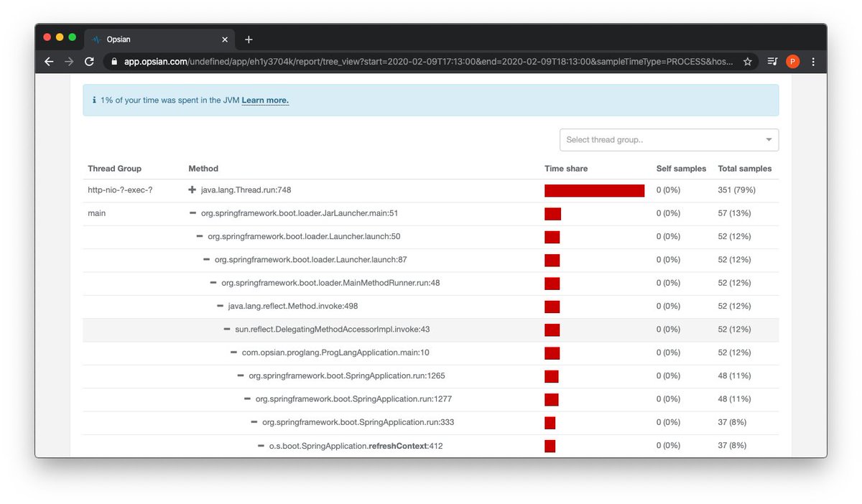Open Select thread group dropdown
Screen dimensions: 862x504
[669, 140]
